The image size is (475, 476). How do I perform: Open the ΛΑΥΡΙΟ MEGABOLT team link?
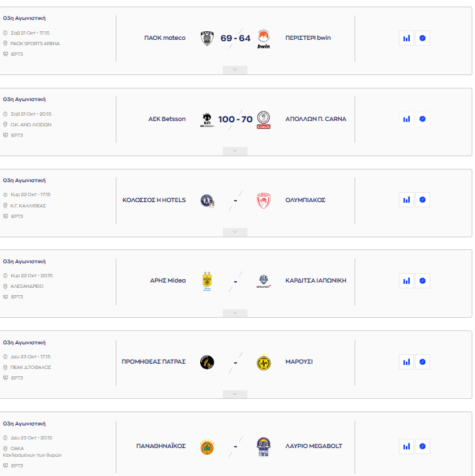point(313,446)
